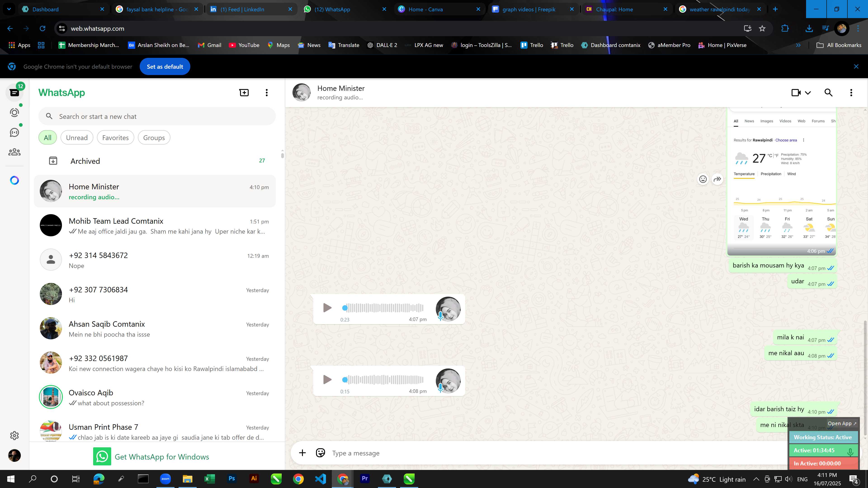Open Premiere Pro from the taskbar

point(365,479)
